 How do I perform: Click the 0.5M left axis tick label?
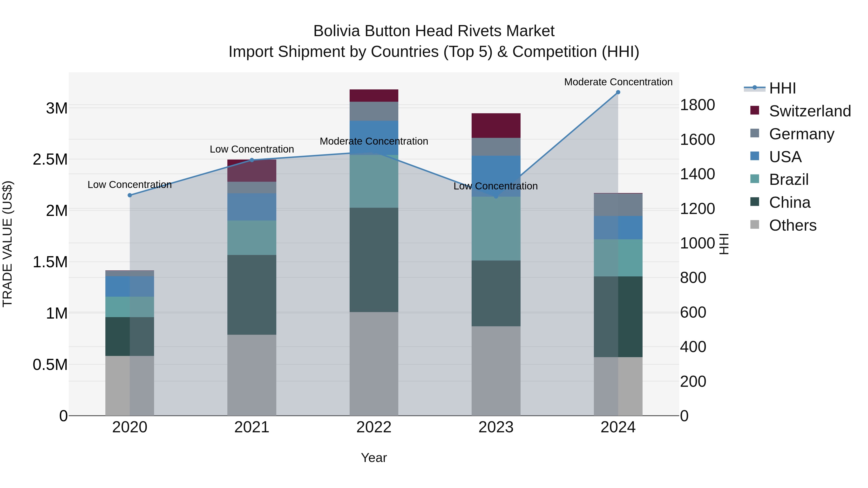[50, 365]
